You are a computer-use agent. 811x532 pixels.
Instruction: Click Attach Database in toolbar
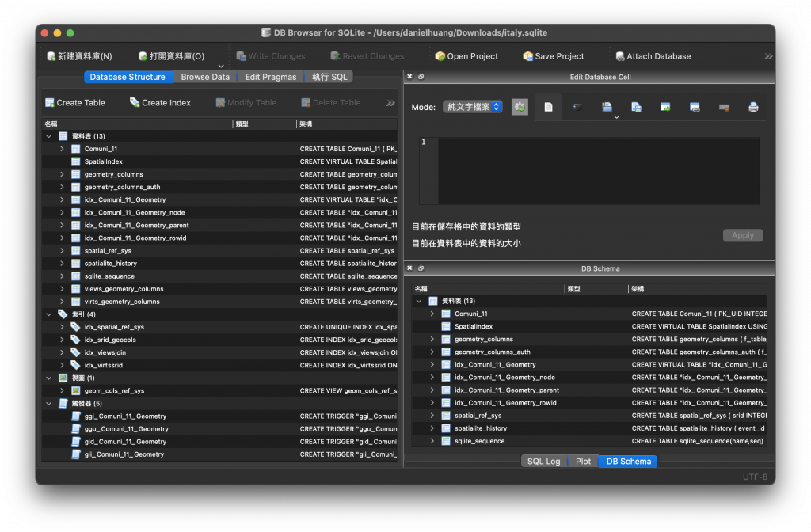pos(653,56)
